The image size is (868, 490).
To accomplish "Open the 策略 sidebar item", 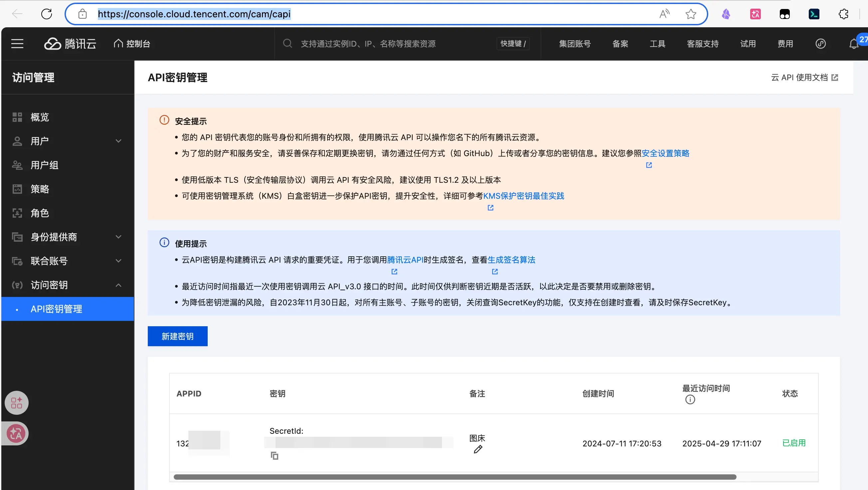I will pyautogui.click(x=40, y=189).
